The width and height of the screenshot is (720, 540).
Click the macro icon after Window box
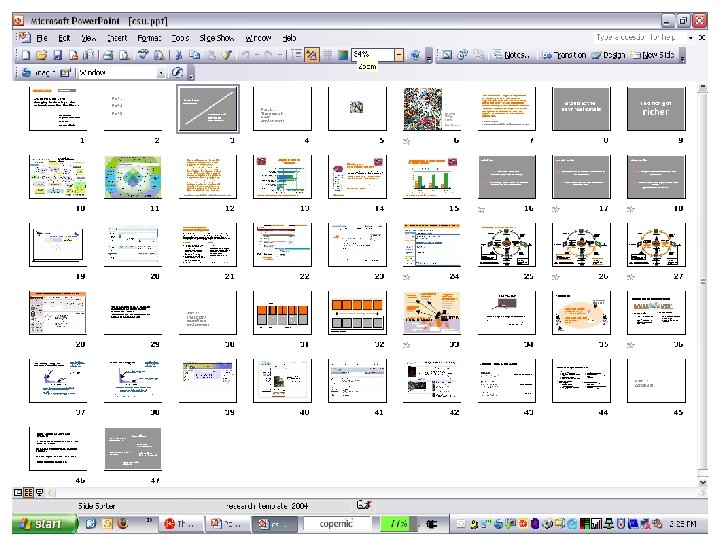177,73
